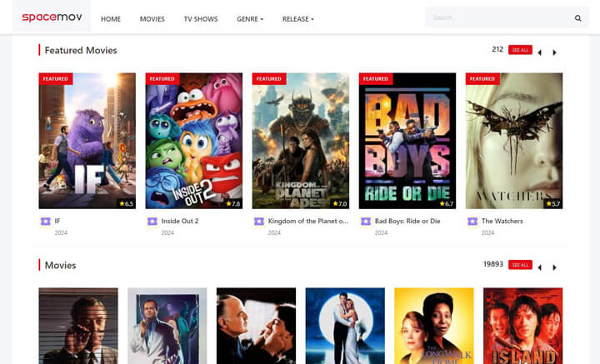Viewport: 600px width, 364px height.
Task: Click FEATURED badge on Inside Out 2 poster
Action: pos(162,79)
